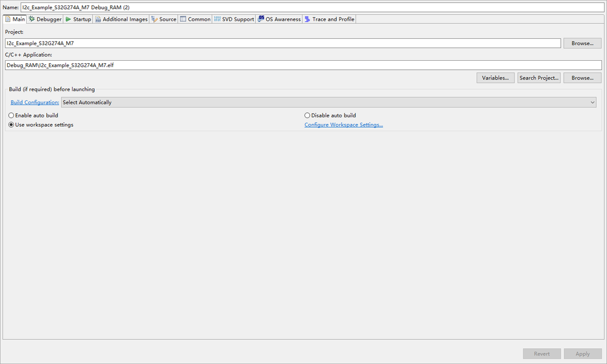The image size is (607, 364).
Task: Click the Variables... button
Action: (x=495, y=78)
